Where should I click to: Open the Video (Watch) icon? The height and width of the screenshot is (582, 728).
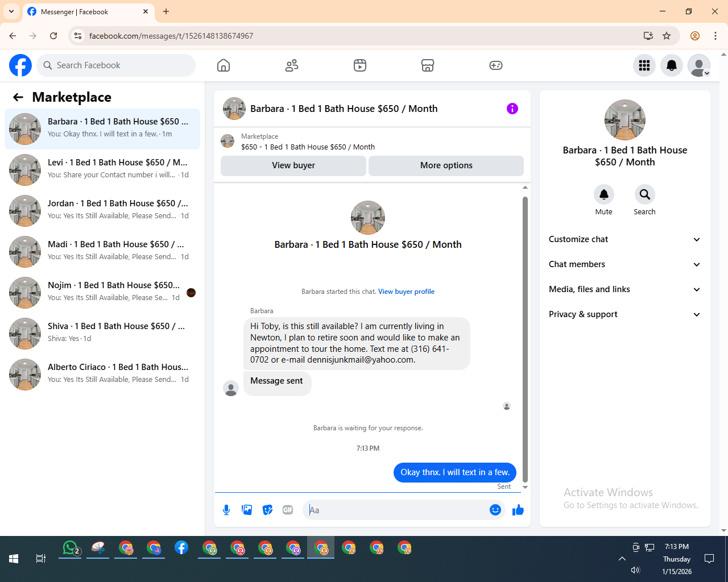[x=360, y=65]
